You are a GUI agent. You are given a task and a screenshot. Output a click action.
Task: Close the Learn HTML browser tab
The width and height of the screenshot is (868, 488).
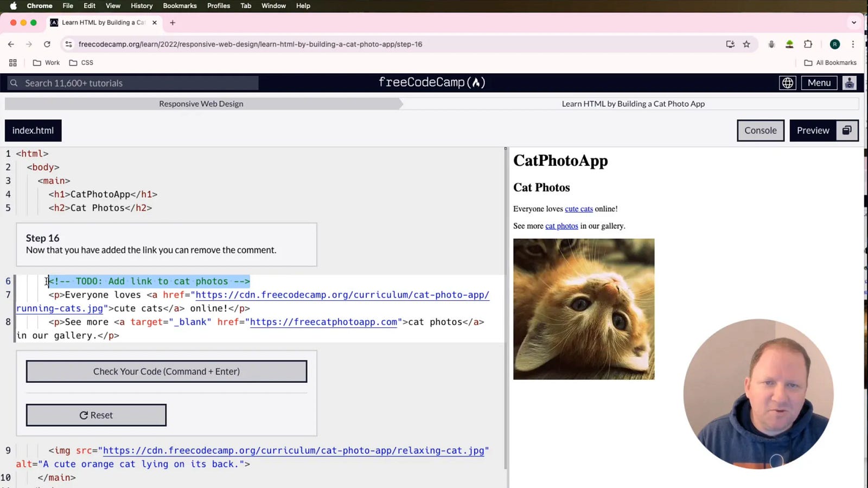point(155,23)
